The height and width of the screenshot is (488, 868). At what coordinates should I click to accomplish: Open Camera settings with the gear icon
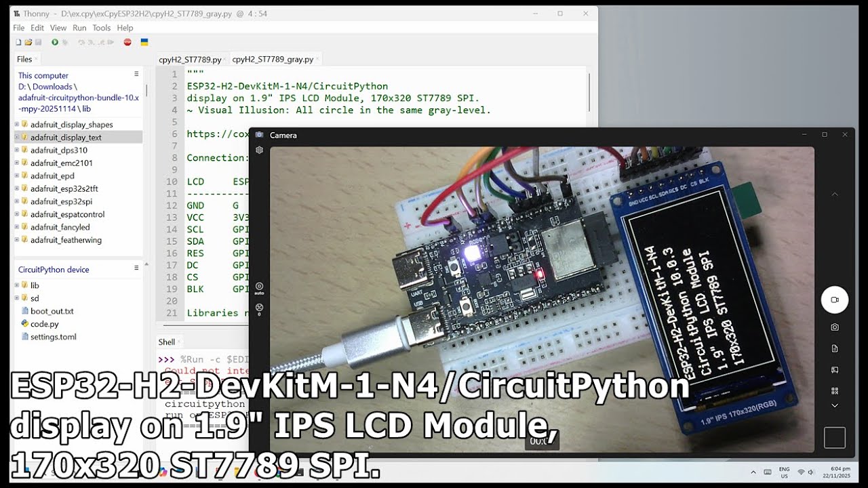(259, 150)
